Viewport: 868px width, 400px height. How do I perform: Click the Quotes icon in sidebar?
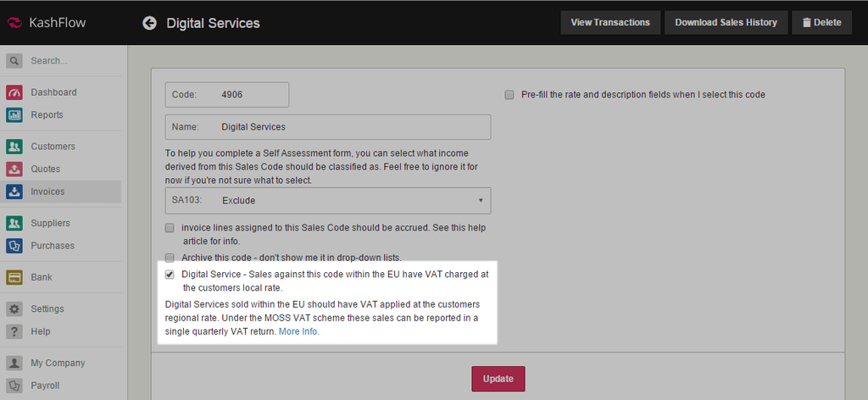coord(14,169)
